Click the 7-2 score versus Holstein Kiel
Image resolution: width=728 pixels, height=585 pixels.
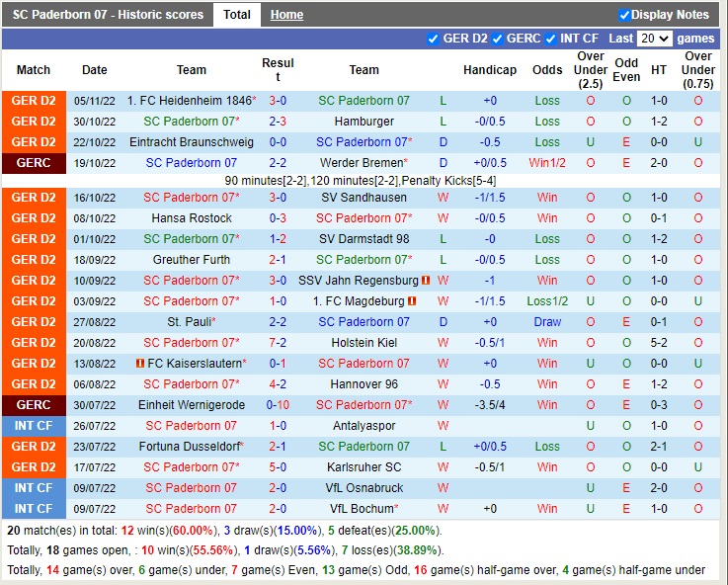point(278,343)
